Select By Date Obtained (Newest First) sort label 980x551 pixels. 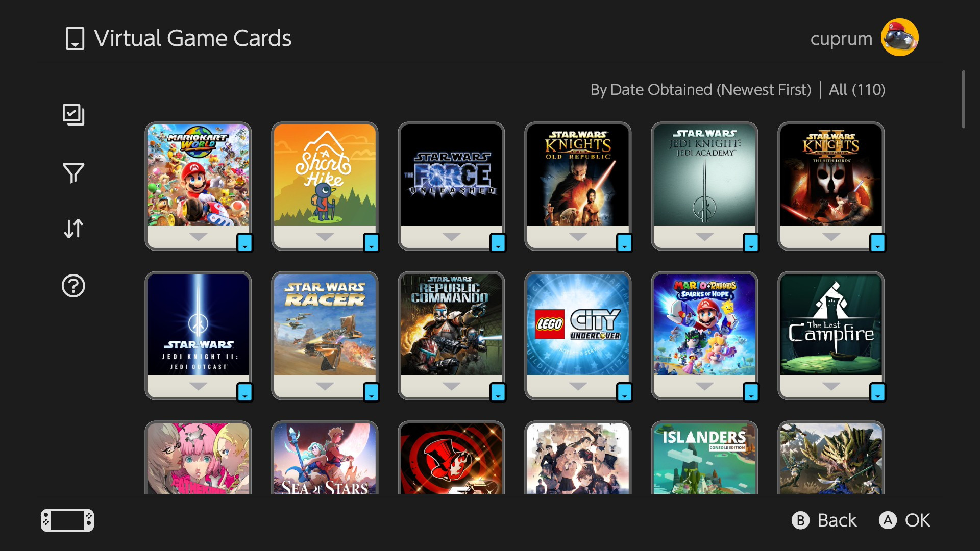pyautogui.click(x=701, y=90)
